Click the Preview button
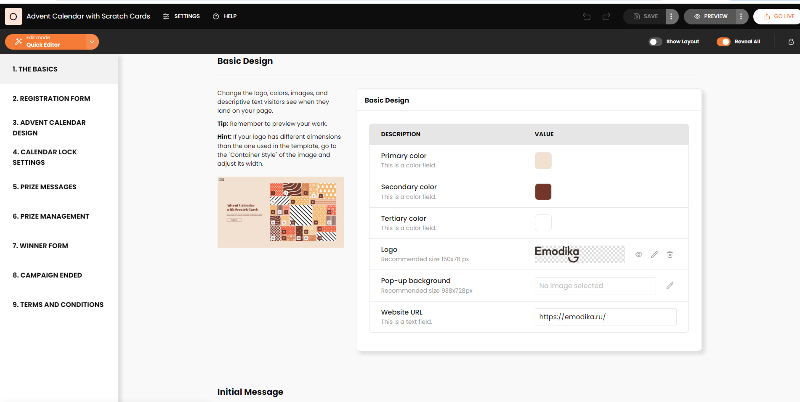800x402 pixels. click(710, 16)
